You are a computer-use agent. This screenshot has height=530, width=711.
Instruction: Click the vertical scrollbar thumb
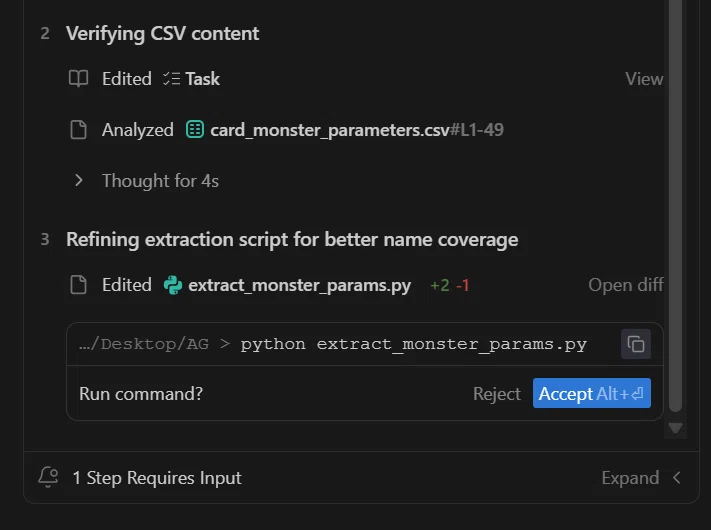pyautogui.click(x=676, y=206)
